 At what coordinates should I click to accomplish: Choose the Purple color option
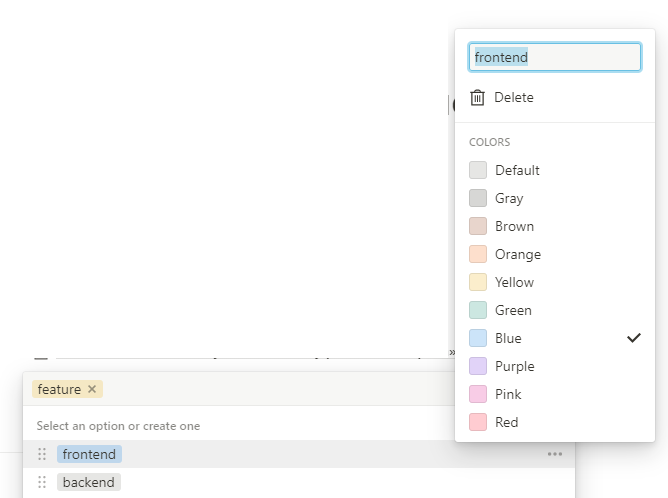coord(555,366)
